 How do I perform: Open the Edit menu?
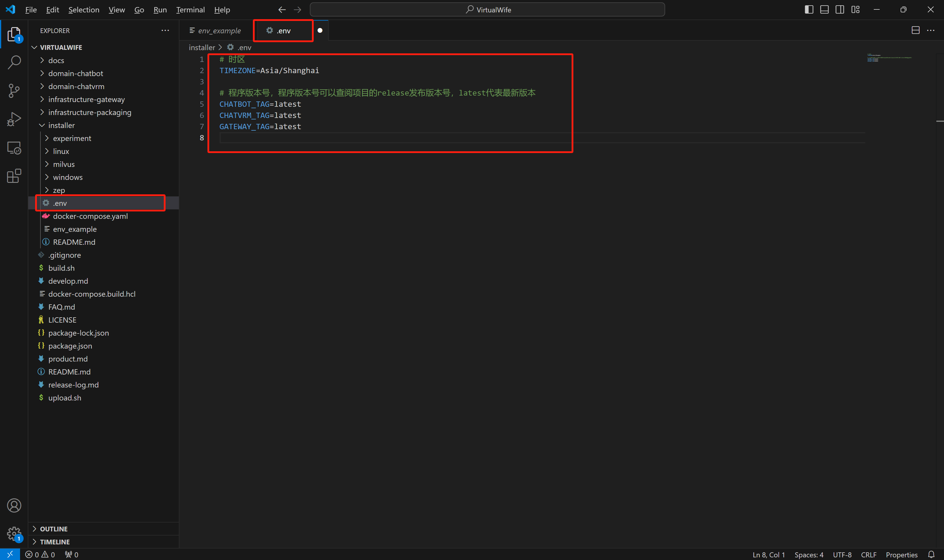53,10
